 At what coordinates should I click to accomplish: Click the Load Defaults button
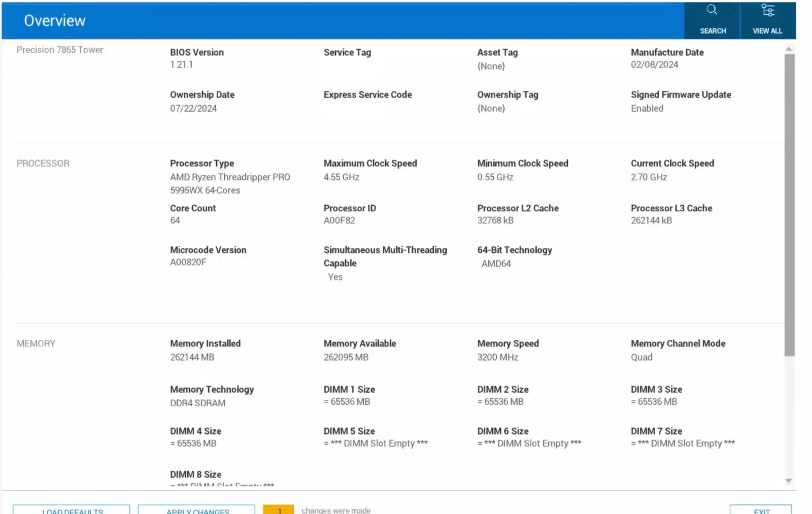(x=72, y=509)
